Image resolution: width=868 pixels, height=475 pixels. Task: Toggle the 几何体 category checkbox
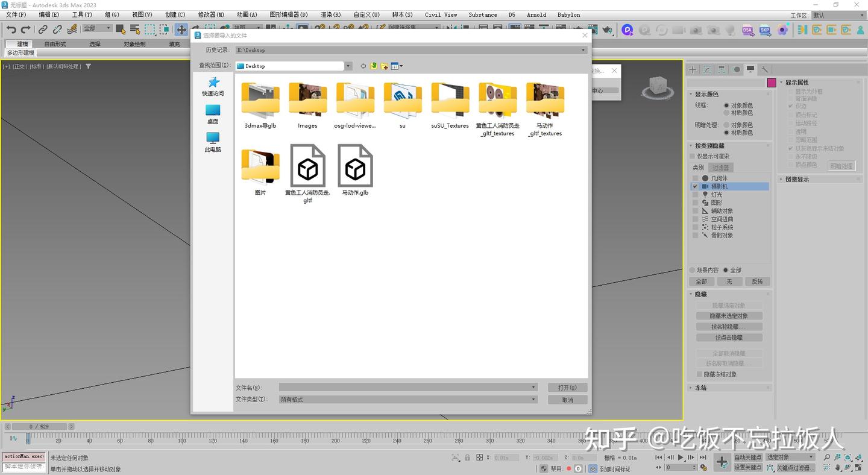tap(695, 178)
